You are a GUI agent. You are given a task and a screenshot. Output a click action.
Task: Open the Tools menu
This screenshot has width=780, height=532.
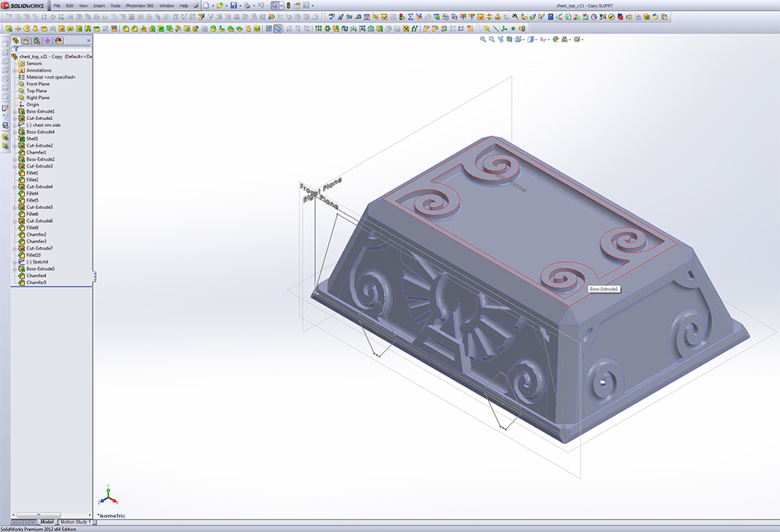coord(115,5)
